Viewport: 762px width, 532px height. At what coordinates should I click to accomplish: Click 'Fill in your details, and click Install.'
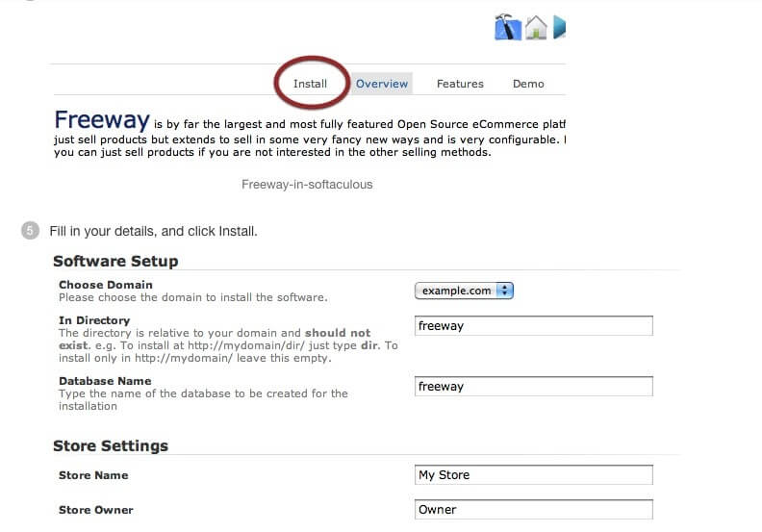point(153,231)
